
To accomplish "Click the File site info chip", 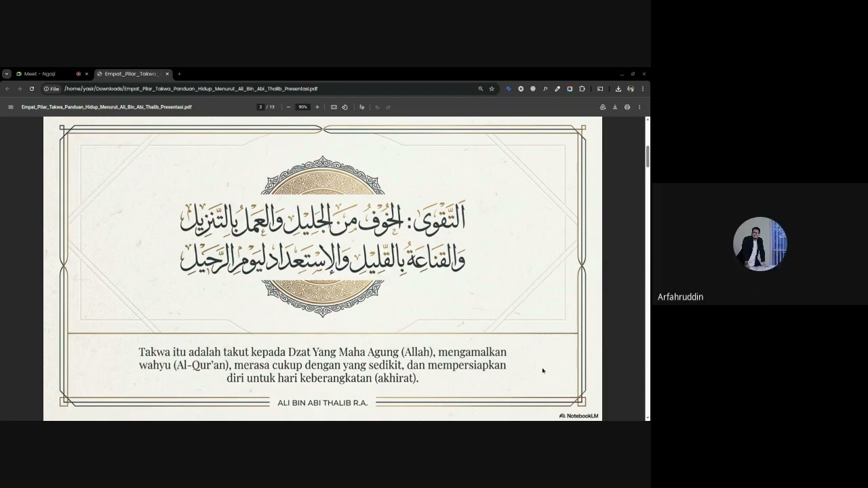I will (52, 89).
